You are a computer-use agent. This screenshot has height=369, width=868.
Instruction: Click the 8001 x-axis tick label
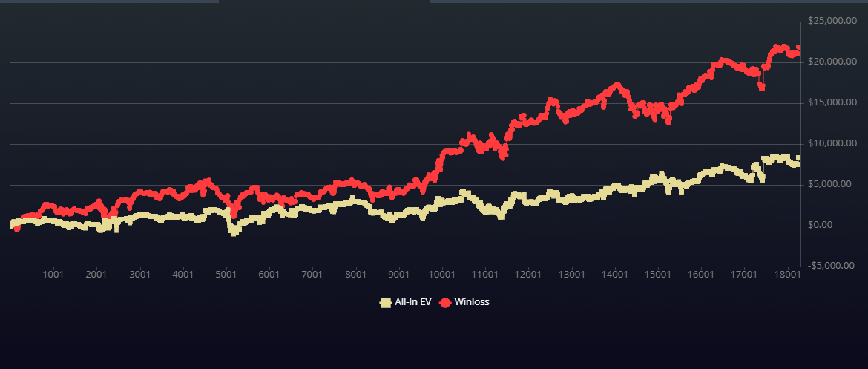[356, 274]
